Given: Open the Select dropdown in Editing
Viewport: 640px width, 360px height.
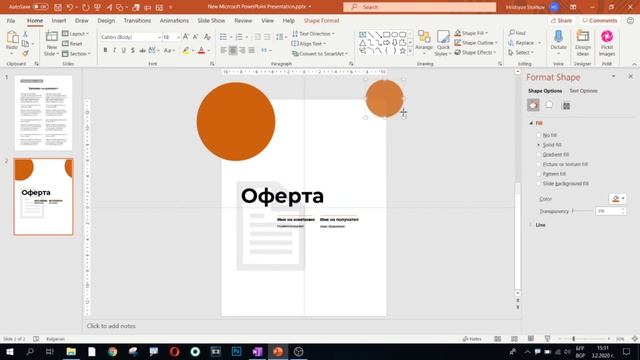Looking at the screenshot, I should (x=521, y=52).
